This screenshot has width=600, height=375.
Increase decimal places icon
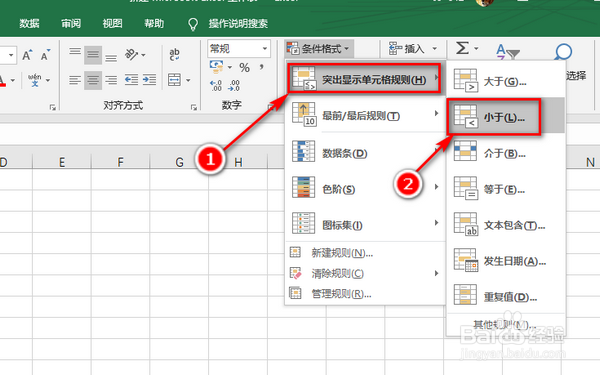click(216, 85)
